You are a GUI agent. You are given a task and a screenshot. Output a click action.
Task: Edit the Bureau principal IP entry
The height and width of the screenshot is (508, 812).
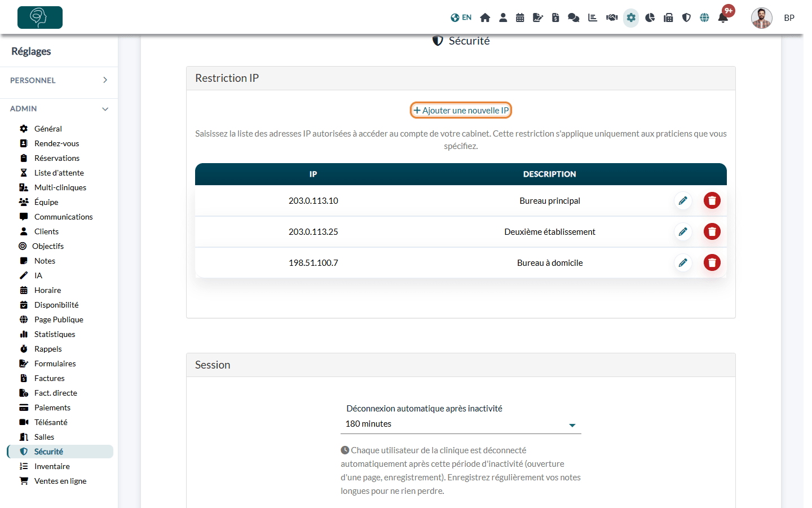pyautogui.click(x=683, y=201)
